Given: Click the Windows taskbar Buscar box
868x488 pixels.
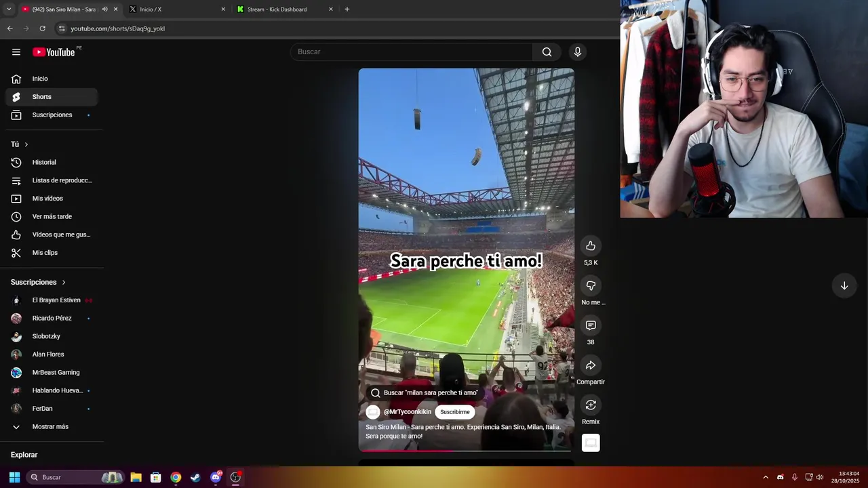Looking at the screenshot, I should [75, 477].
